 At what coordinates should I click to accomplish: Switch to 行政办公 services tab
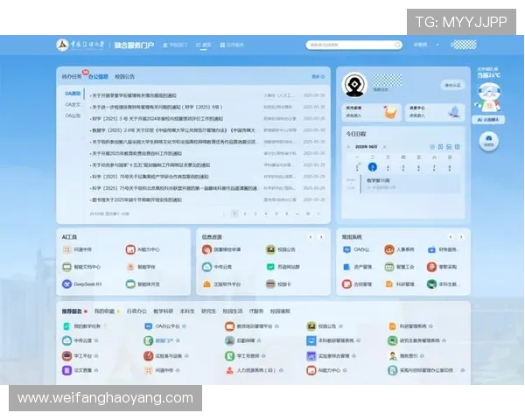pyautogui.click(x=136, y=311)
